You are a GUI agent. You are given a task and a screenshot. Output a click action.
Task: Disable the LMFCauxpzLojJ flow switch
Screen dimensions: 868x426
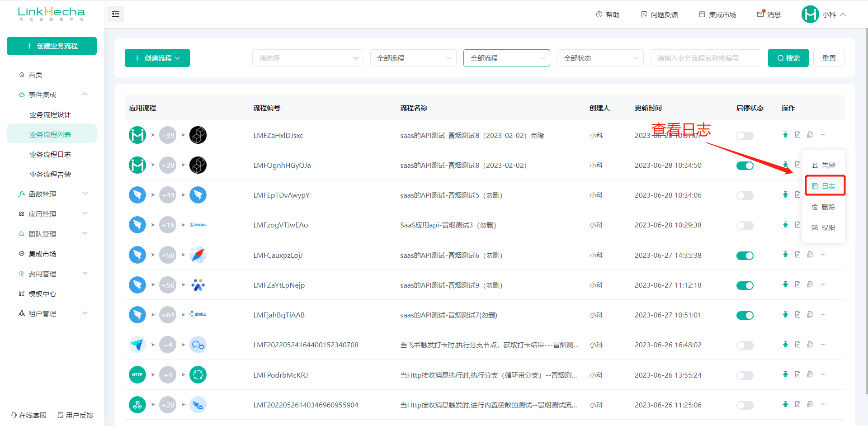tap(745, 256)
